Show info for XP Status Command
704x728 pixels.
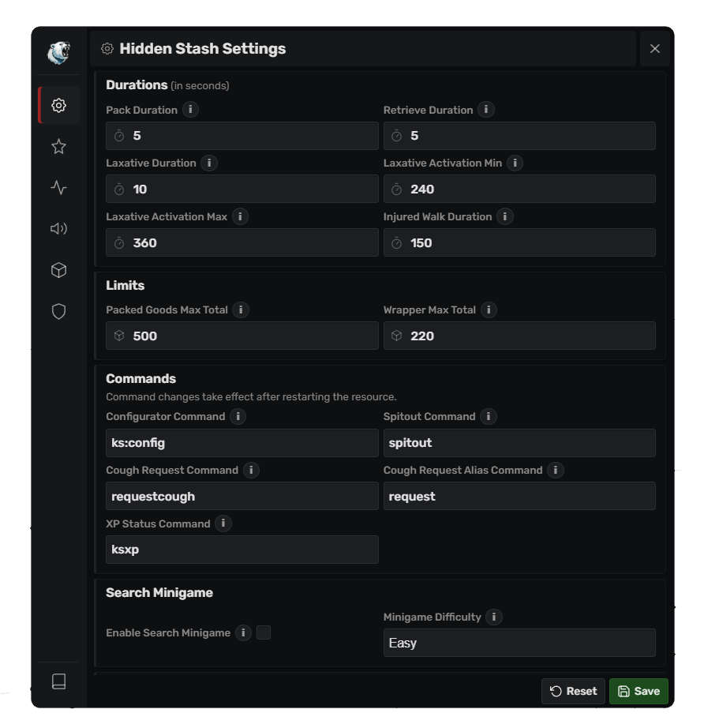223,523
